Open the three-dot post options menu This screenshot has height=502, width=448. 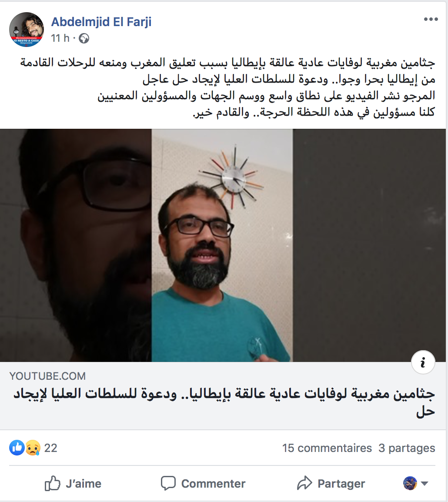tap(431, 20)
